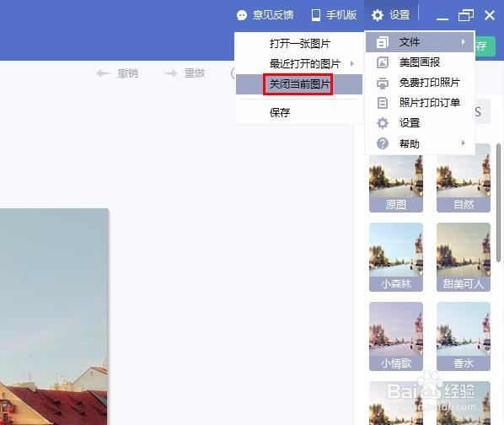Viewport: 504px width, 425px height.
Task: Apply the 甜美可人 filter thumbnail
Action: point(464,257)
